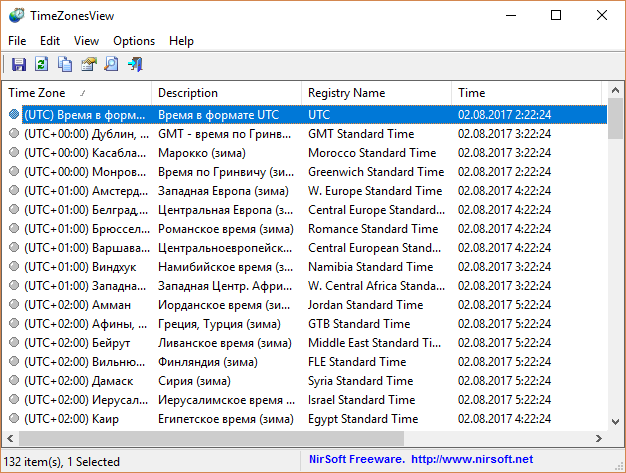Click the Middle East Standard Ti... registry cell
The width and height of the screenshot is (626, 473).
click(374, 342)
